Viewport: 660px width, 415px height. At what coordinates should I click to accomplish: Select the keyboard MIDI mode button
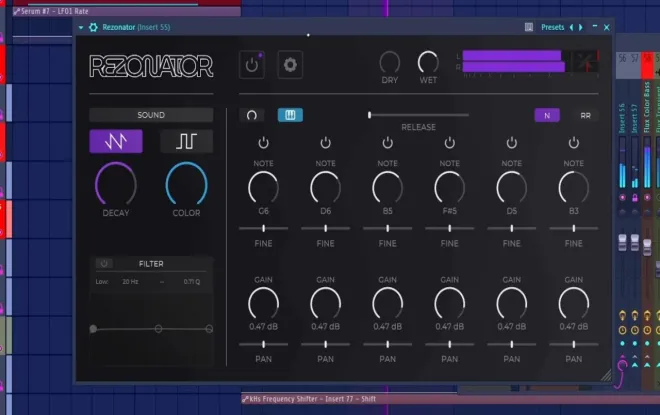pos(290,115)
